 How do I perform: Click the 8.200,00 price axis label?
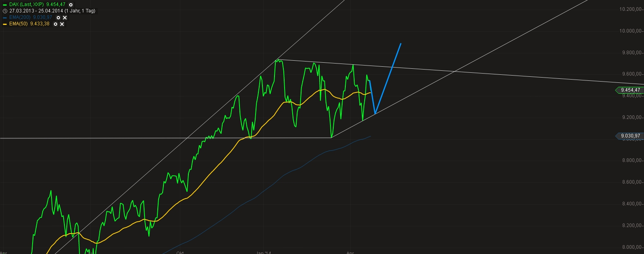pyautogui.click(x=631, y=225)
